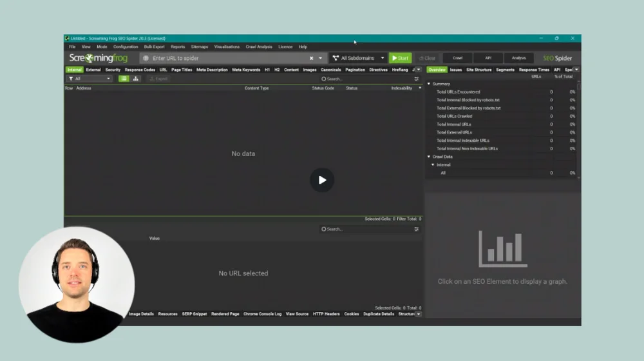Open the Crawl Analysis menu
Screen dimensions: 644x361
259,47
